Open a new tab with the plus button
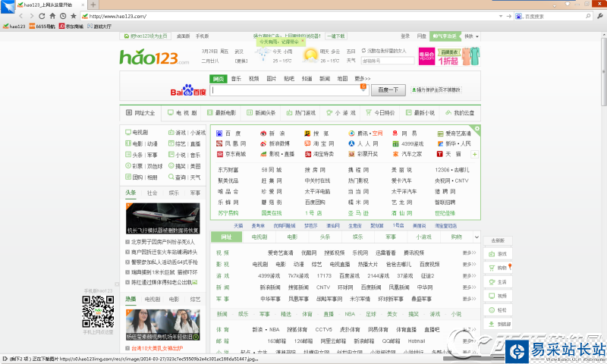The height and width of the screenshot is (364, 607). pos(93,5)
